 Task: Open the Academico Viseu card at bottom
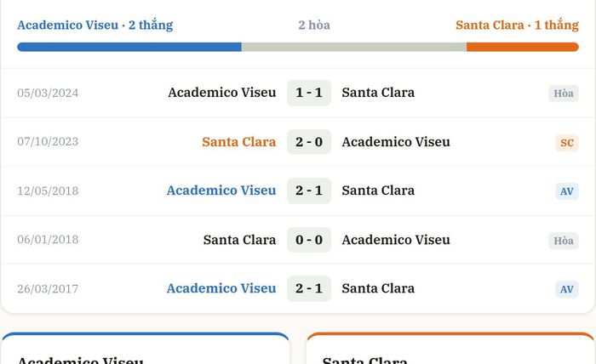pyautogui.click(x=146, y=349)
